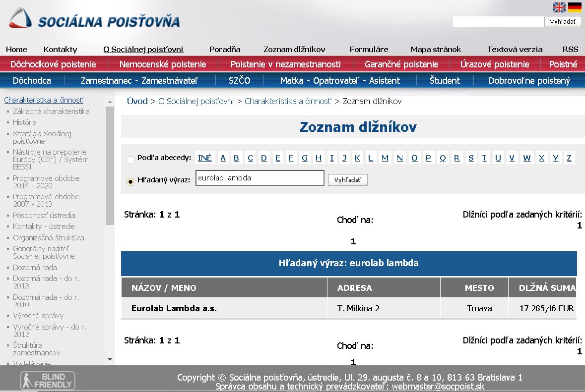Open the Eurolab Lambda a.s. debtor entry

click(174, 308)
